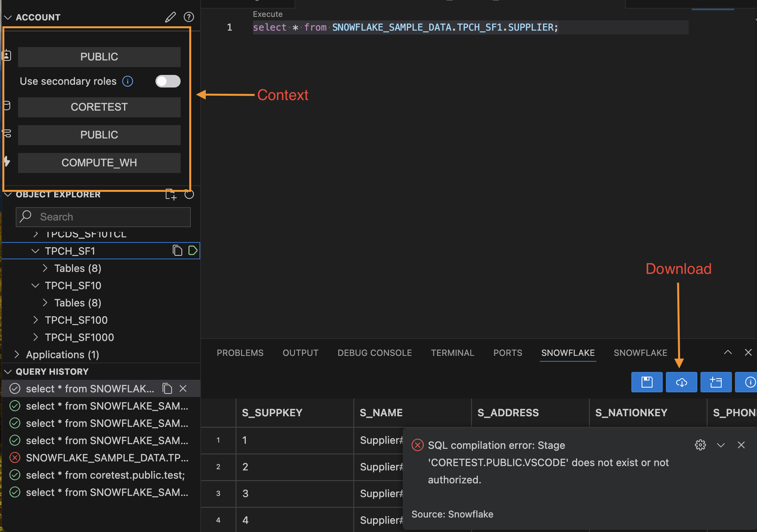Image resolution: width=757 pixels, height=532 pixels.
Task: Click the save results disk icon
Action: pos(647,382)
